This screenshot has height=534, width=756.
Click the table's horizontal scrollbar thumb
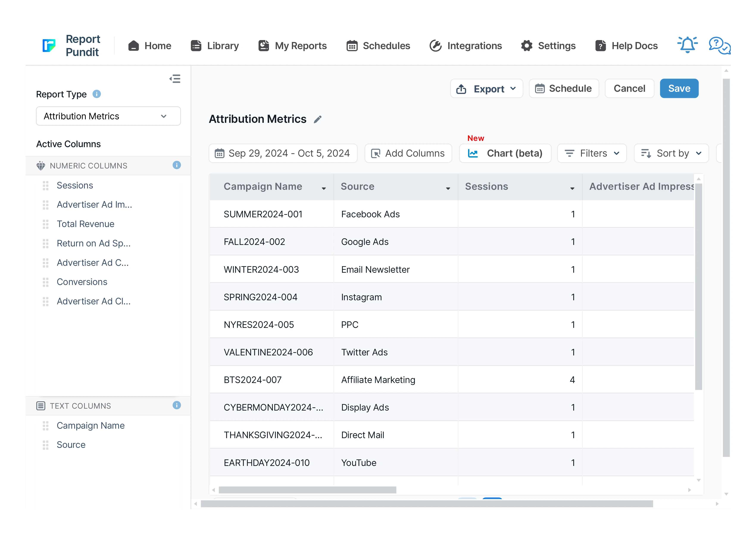(307, 490)
